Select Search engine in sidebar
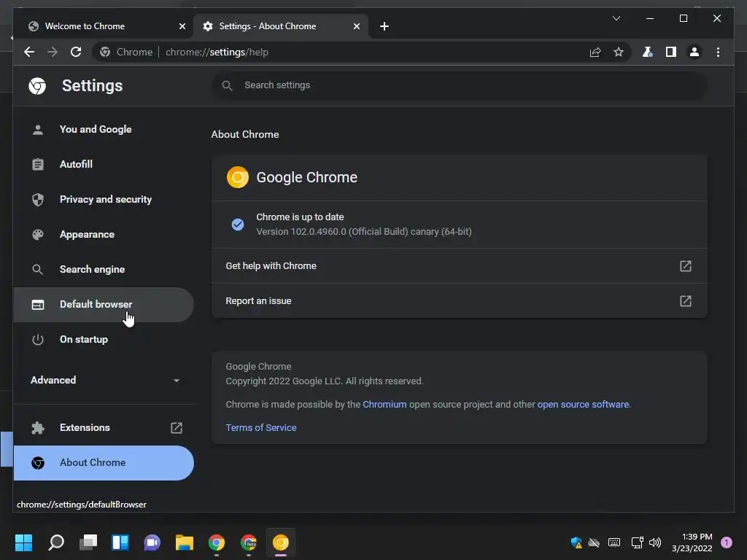Image resolution: width=747 pixels, height=560 pixels. (x=104, y=270)
